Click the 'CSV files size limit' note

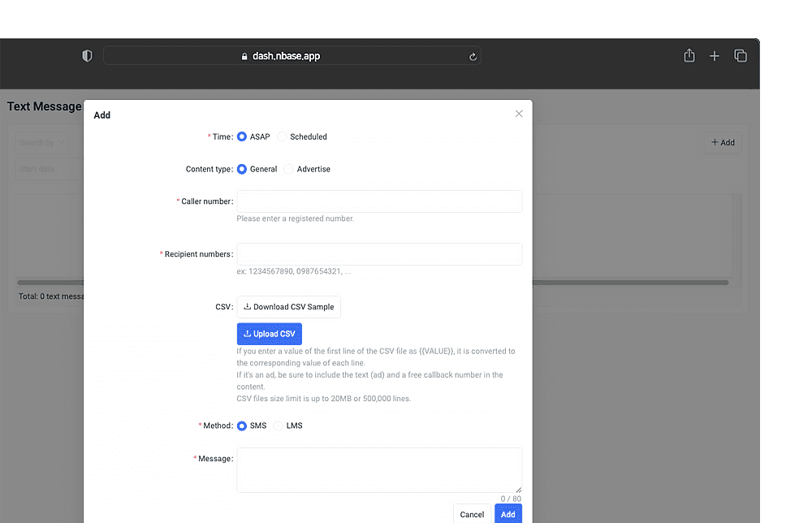tap(324, 399)
